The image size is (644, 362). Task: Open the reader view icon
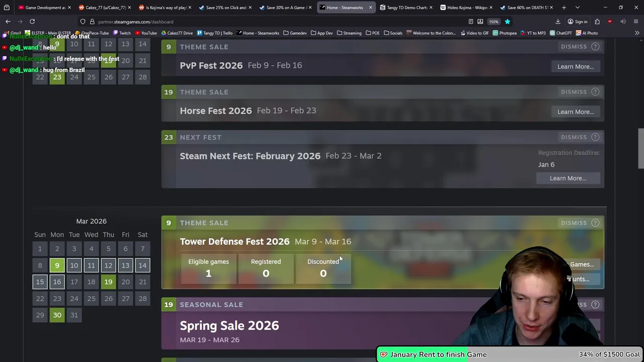pos(470,22)
